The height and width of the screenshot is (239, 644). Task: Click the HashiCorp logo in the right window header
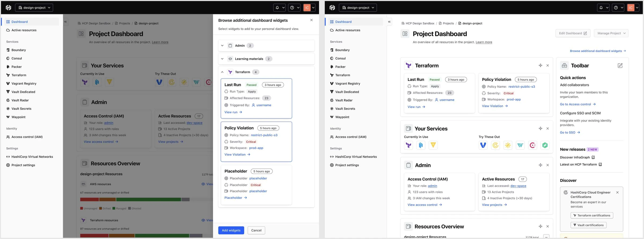pos(332,8)
